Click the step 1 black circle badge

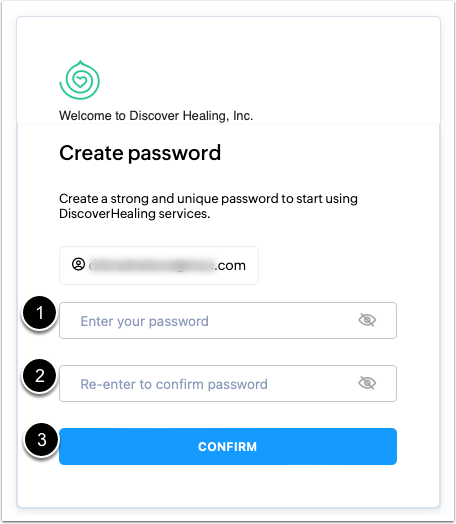pos(39,313)
